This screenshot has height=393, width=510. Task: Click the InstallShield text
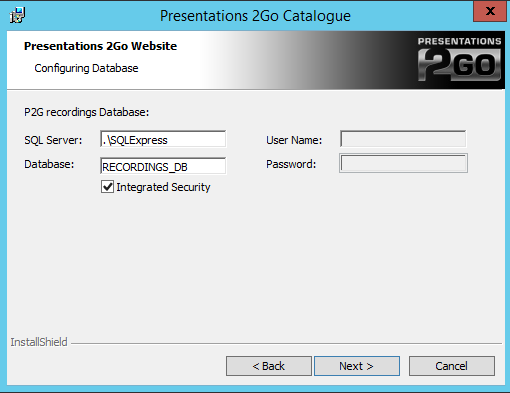pos(39,342)
